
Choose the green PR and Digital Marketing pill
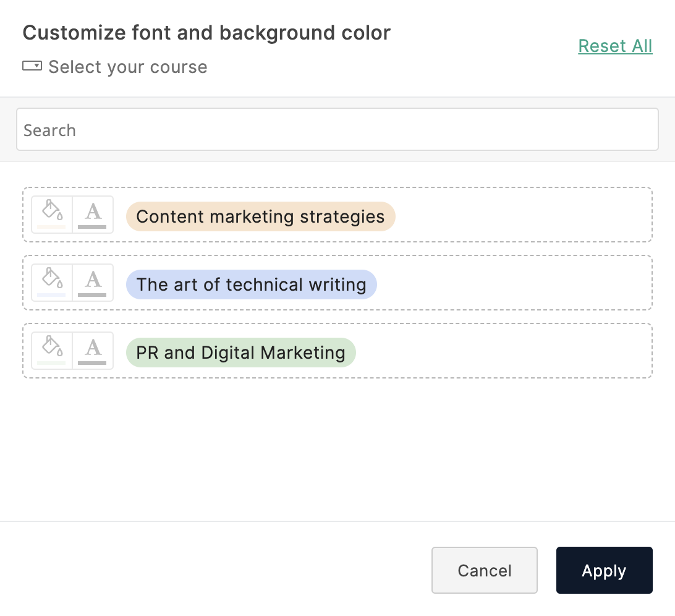pos(240,353)
